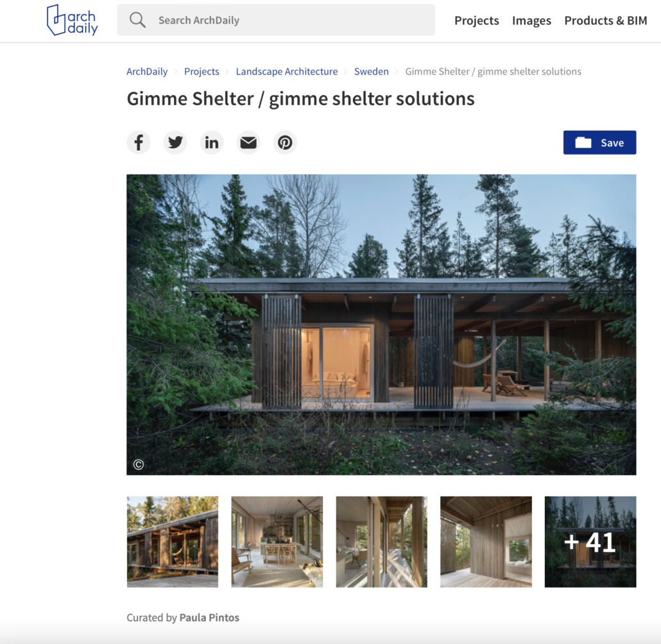Image resolution: width=661 pixels, height=644 pixels.
Task: Open Sweden breadcrumb link
Action: pyautogui.click(x=372, y=72)
